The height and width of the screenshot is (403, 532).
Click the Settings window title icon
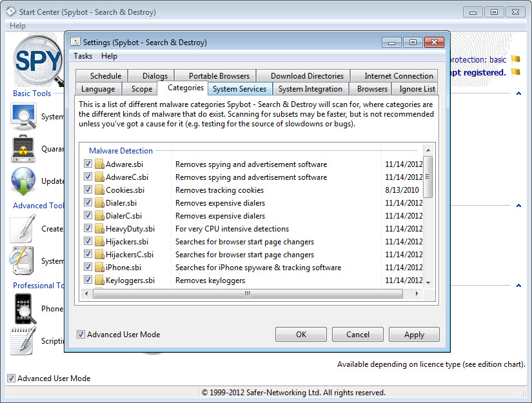tap(75, 42)
